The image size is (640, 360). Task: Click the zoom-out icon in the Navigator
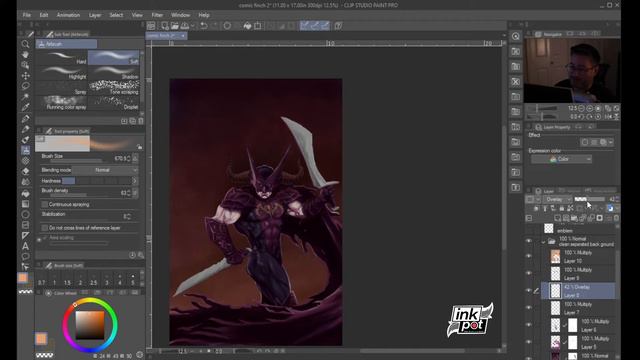[x=581, y=108]
